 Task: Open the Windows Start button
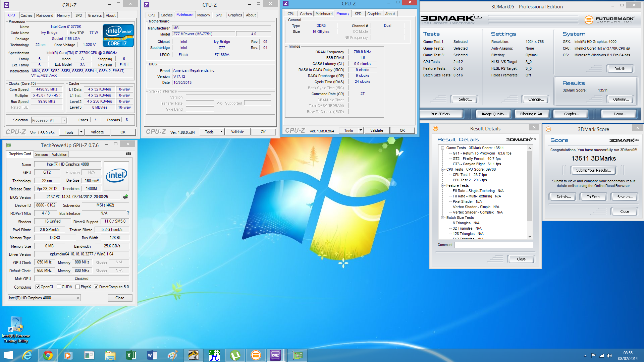(8, 355)
